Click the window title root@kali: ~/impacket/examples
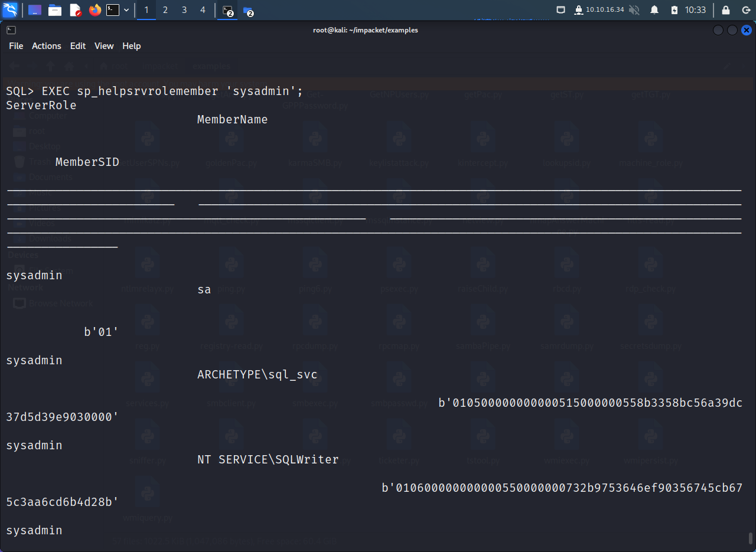Image resolution: width=756 pixels, height=552 pixels. click(x=366, y=30)
